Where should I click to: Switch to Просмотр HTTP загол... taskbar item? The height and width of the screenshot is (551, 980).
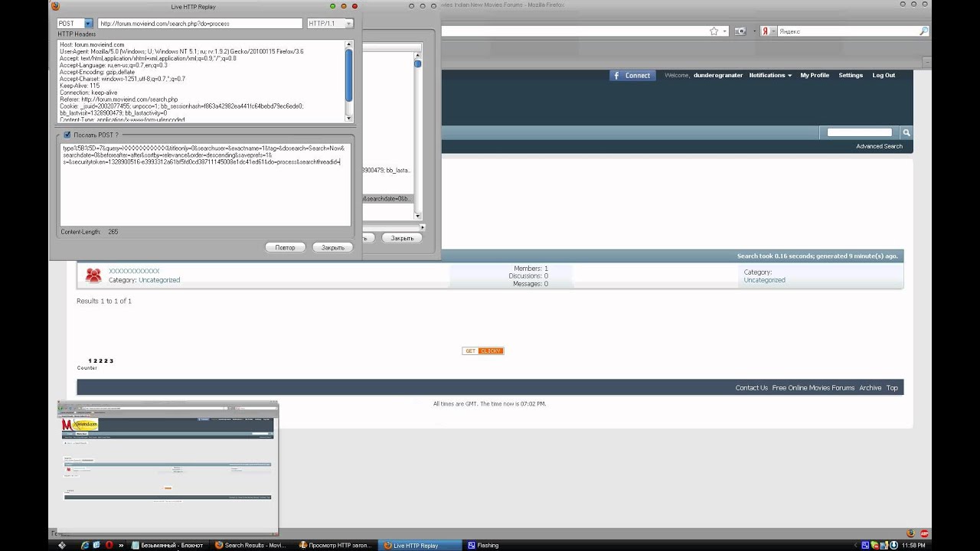(x=336, y=545)
